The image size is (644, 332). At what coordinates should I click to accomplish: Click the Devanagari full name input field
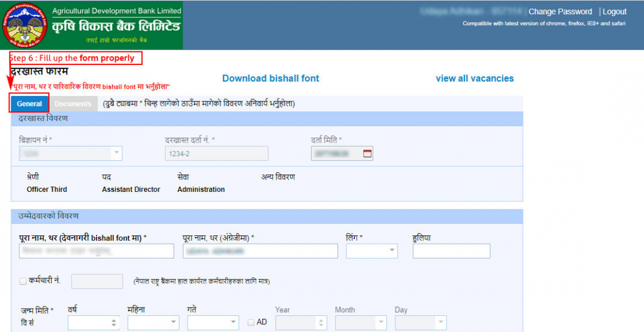[96, 251]
